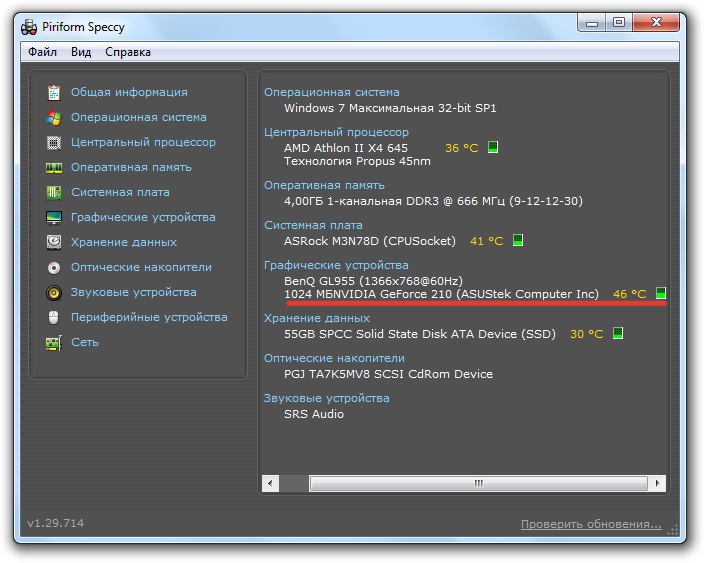Viewport: 705px width, 563px height.
Task: Click the Хранение данных disk icon
Action: click(54, 243)
